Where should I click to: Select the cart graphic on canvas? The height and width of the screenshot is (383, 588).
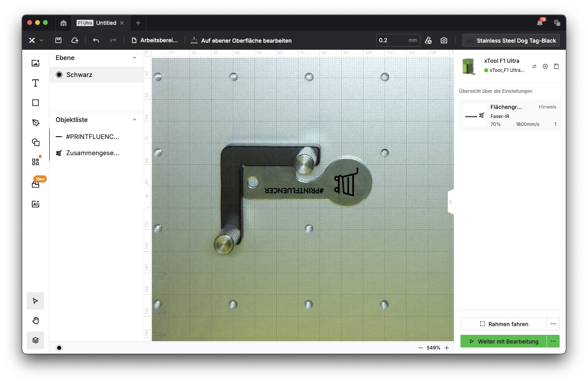point(346,182)
